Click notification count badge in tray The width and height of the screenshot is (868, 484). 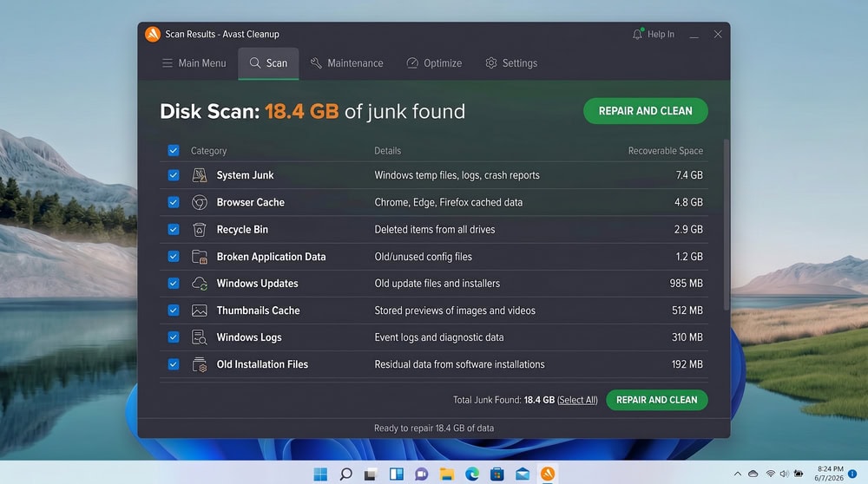(x=852, y=474)
